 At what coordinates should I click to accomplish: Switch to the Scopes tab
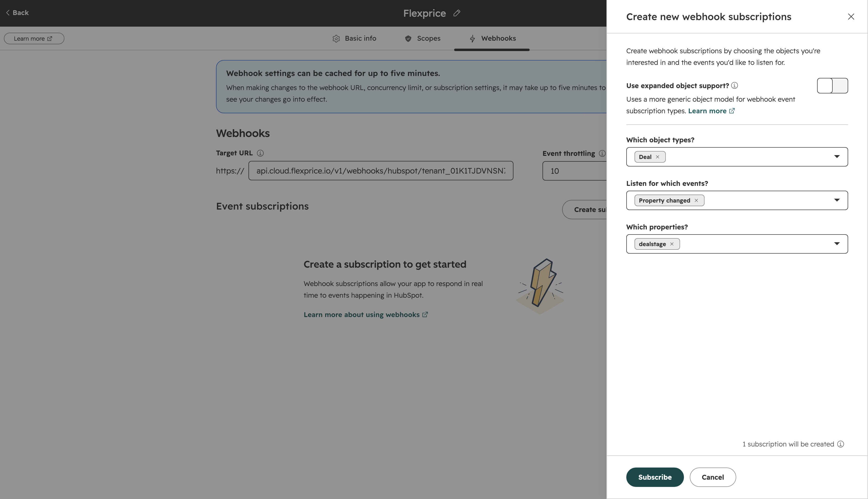click(423, 38)
